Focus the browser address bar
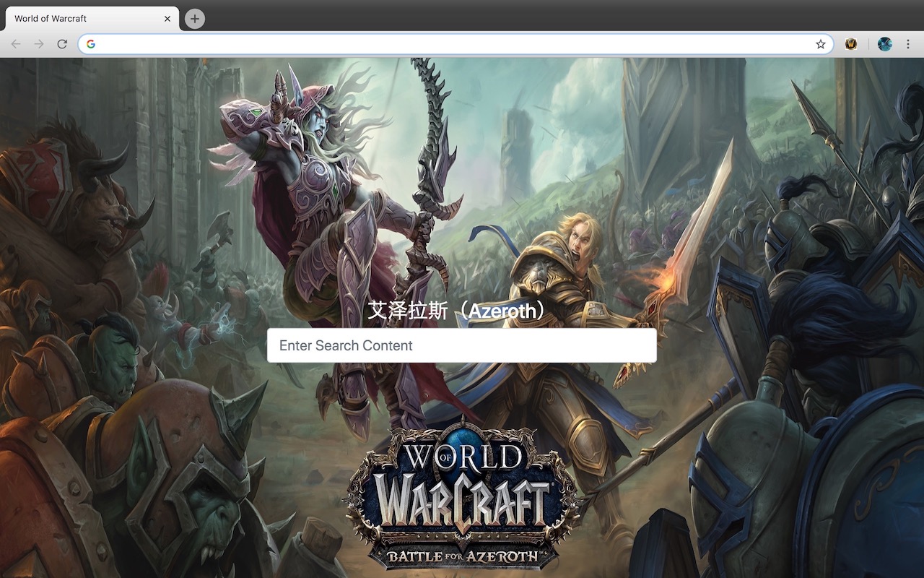The height and width of the screenshot is (578, 924). point(455,44)
